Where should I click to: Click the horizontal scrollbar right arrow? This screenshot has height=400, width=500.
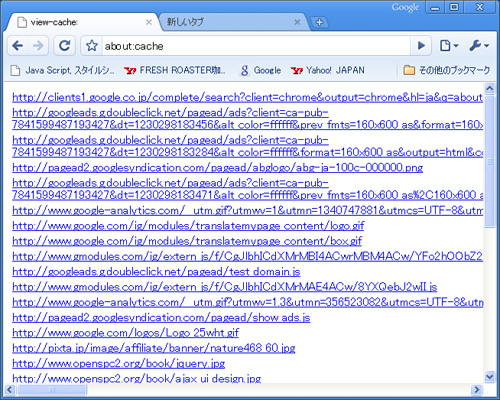coord(477,389)
